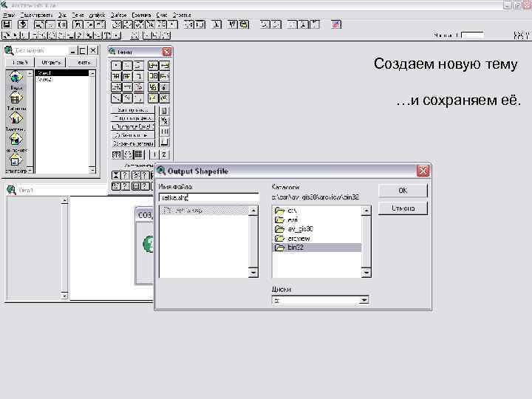The image size is (532, 399).
Task: Click the project icon list scroll-up arrow
Action: (x=30, y=73)
